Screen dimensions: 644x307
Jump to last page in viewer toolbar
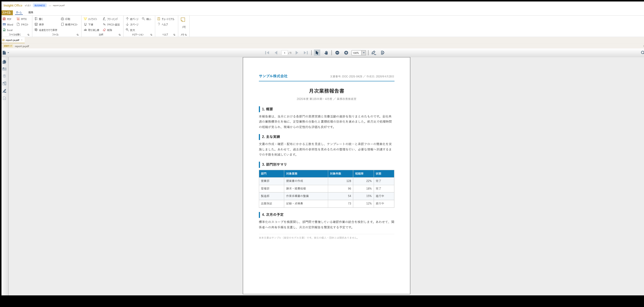[x=306, y=53]
